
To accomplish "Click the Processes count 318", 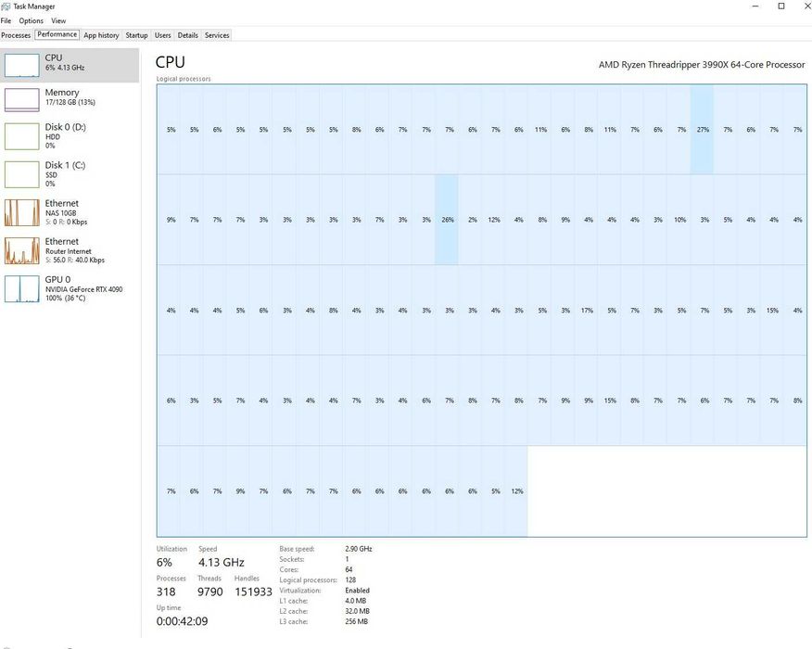I will [x=166, y=592].
